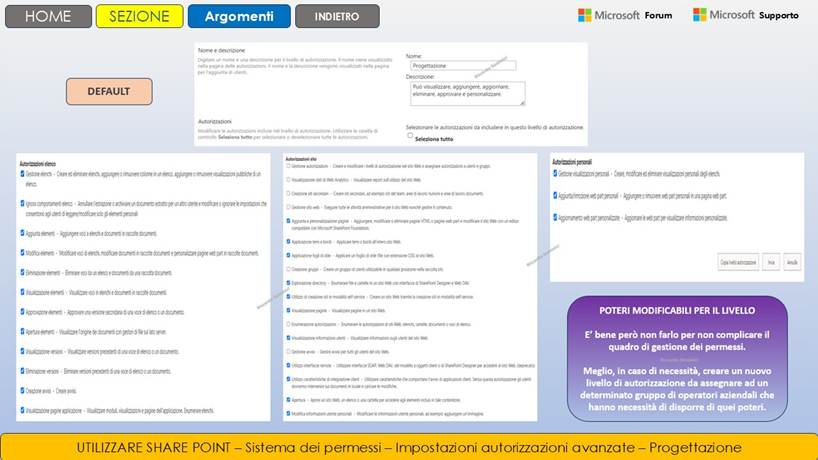The image size is (818, 460).
Task: Uncheck Aggiornamento web part personalizzate
Action: click(x=555, y=217)
